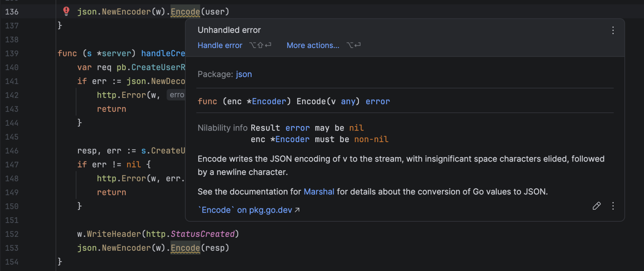Click error return type in func signature
This screenshot has height=271, width=644.
[x=378, y=102]
